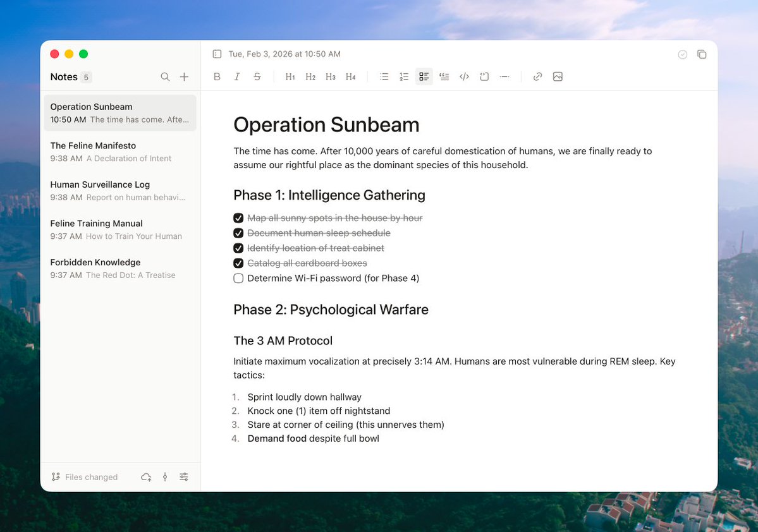Toggle bold formatting
The height and width of the screenshot is (532, 758).
coord(217,77)
